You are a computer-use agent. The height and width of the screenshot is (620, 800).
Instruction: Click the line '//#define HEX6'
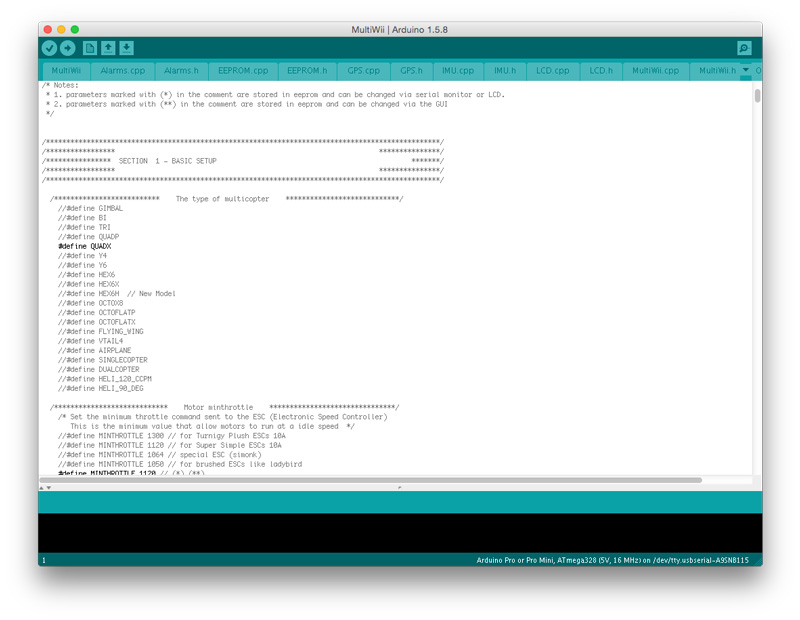point(86,275)
